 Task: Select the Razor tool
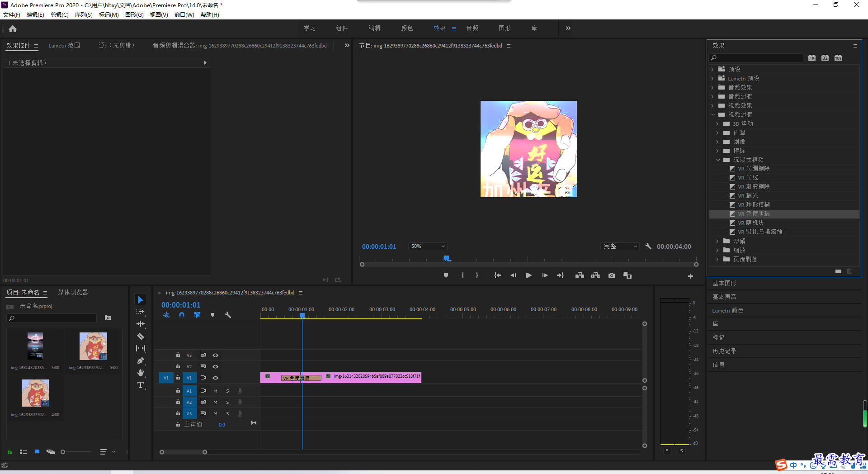(141, 336)
